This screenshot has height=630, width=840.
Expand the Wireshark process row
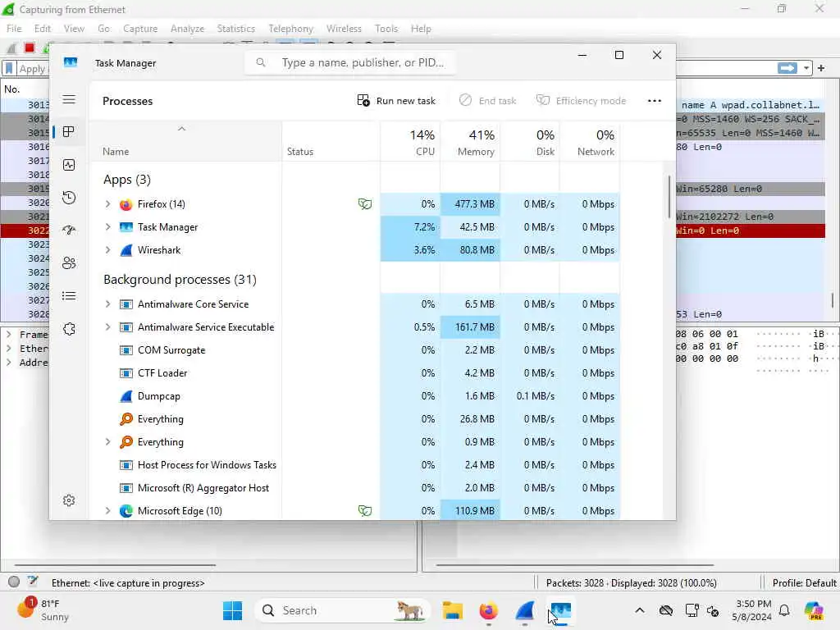[107, 250]
